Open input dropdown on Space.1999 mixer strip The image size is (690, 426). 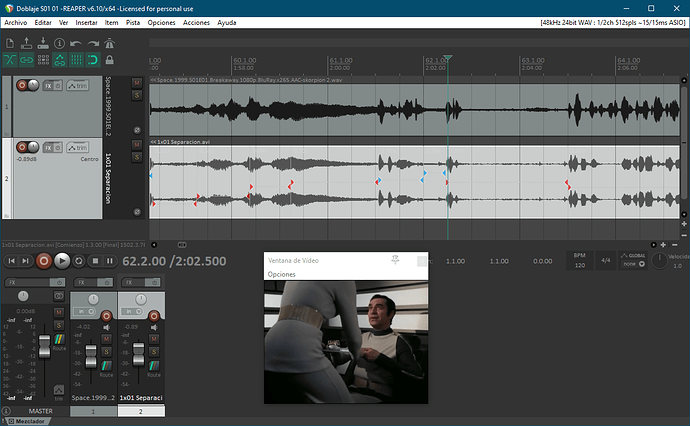(x=86, y=311)
